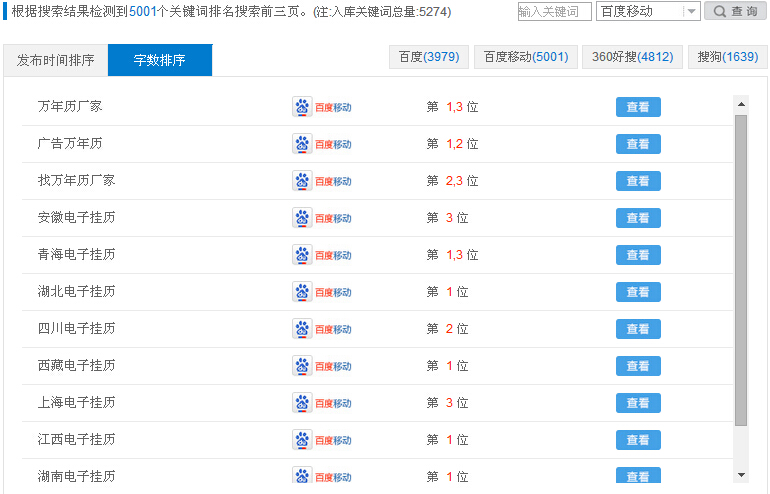Click keyword text 上海电子挂历
The height and width of the screenshot is (494, 770).
76,402
